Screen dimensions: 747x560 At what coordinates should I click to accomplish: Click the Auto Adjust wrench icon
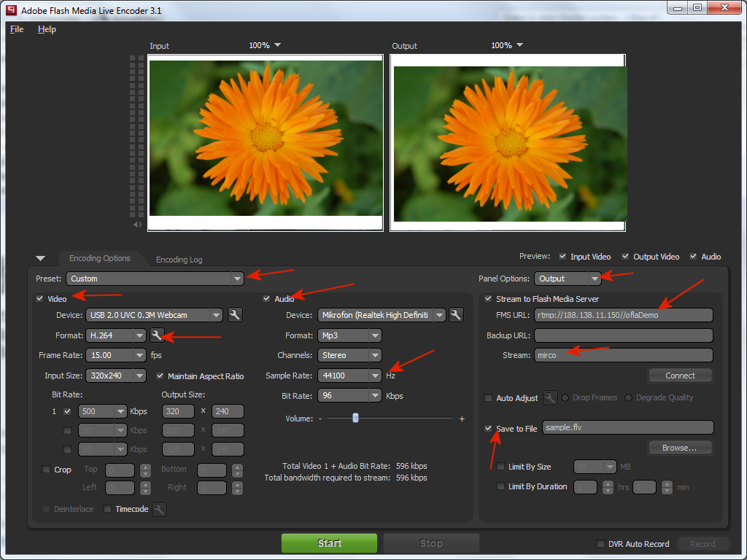[550, 397]
